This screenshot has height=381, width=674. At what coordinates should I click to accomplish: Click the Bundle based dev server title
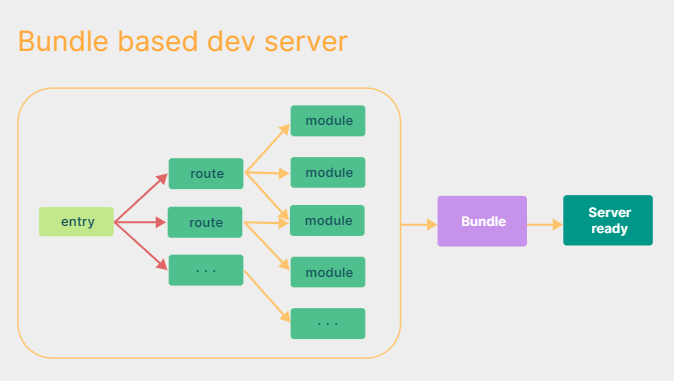point(183,42)
